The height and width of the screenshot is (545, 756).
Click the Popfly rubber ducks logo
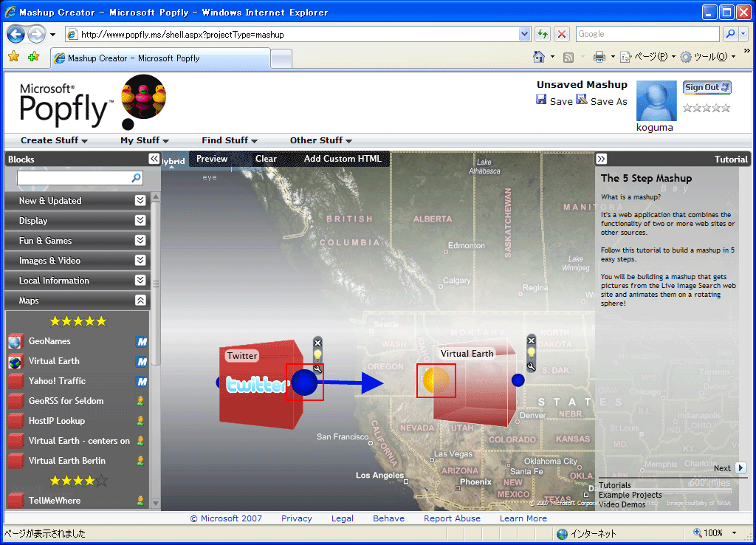click(142, 97)
